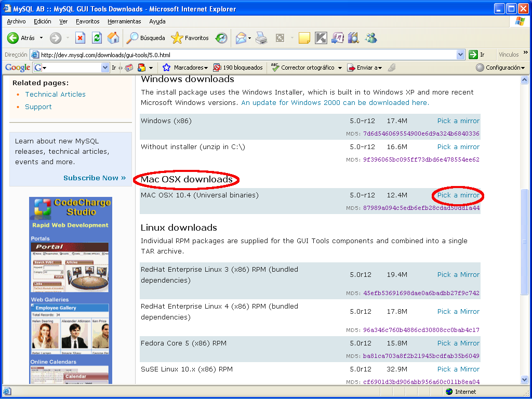Expand the Configuración dropdown
Screen dimensions: 532x399
(500, 68)
